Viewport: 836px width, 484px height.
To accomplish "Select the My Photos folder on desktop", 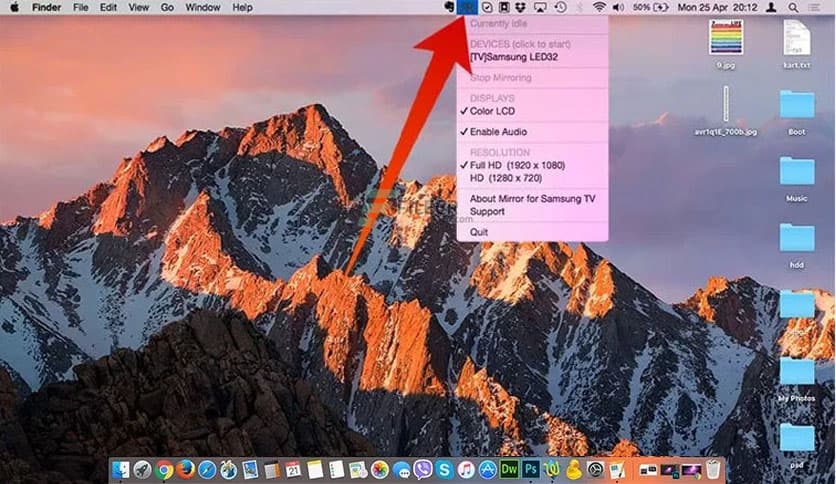I will coord(797,378).
